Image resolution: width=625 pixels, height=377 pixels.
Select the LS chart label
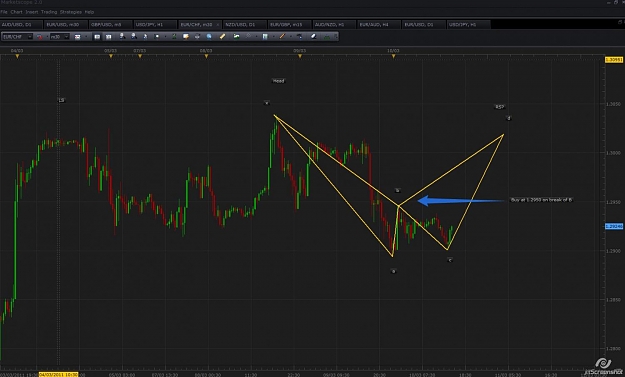(61, 100)
